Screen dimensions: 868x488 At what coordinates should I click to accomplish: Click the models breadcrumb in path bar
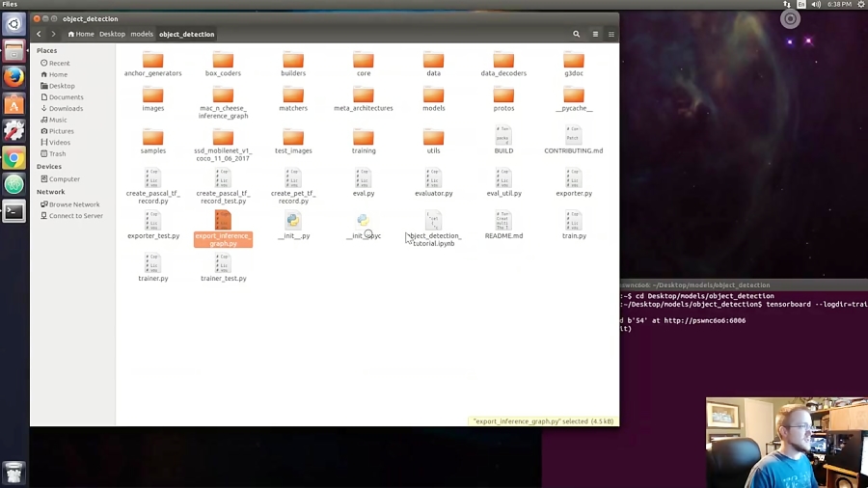[142, 34]
